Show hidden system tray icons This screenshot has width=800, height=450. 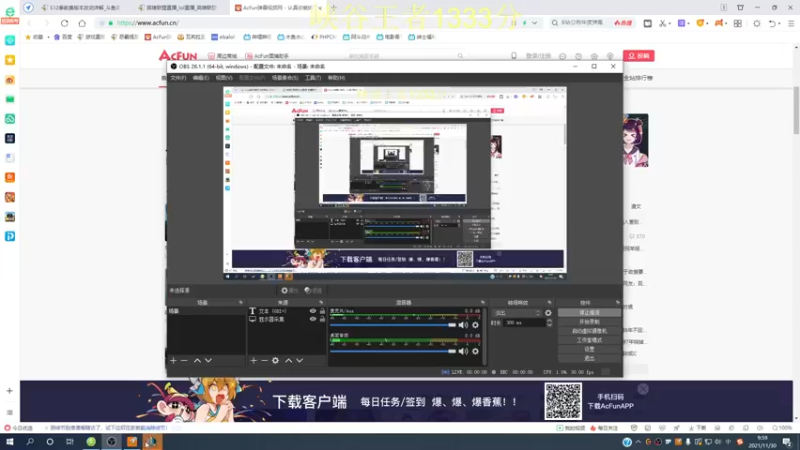click(638, 442)
